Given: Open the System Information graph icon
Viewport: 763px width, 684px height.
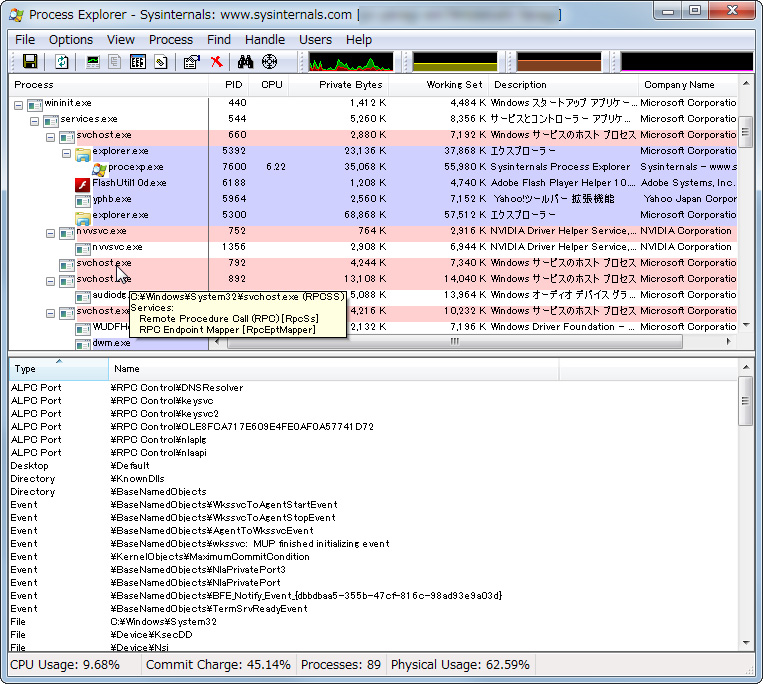Looking at the screenshot, I should click(92, 62).
